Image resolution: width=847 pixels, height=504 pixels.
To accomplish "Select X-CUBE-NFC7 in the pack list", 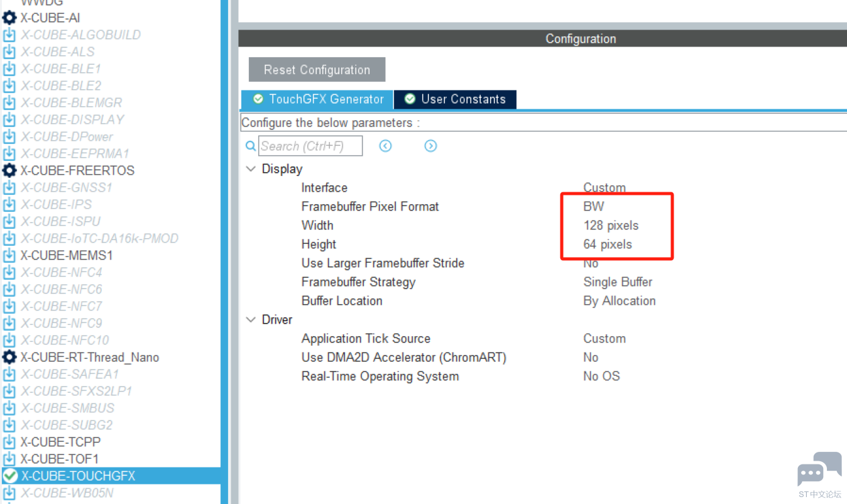I will tap(62, 307).
